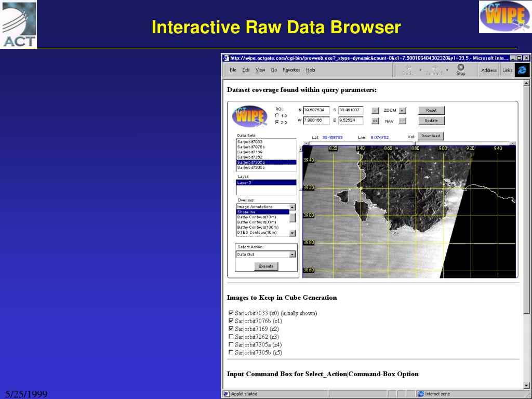
Task: Select Sar|orbit7305b in the Data Sets list
Action: [266, 167]
